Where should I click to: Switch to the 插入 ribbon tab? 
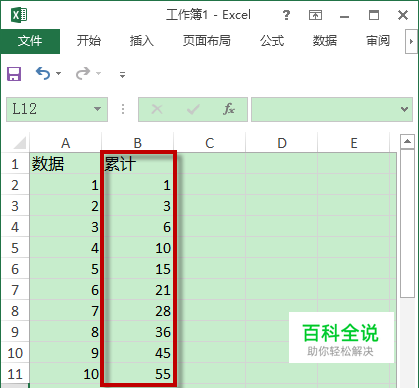click(142, 41)
